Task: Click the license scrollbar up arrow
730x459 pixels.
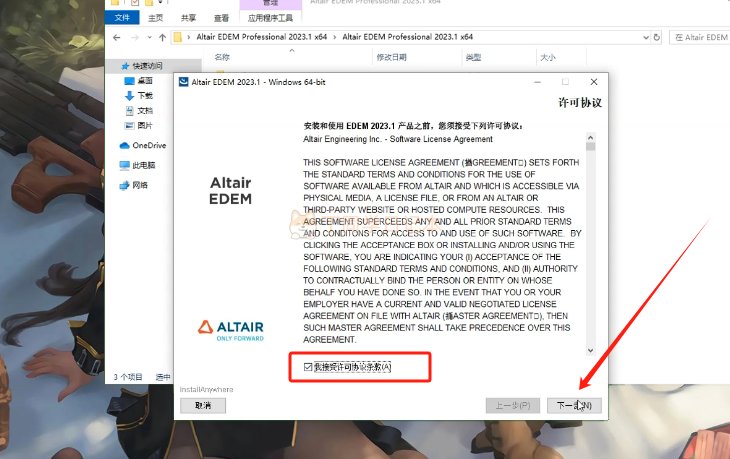Action: point(590,137)
